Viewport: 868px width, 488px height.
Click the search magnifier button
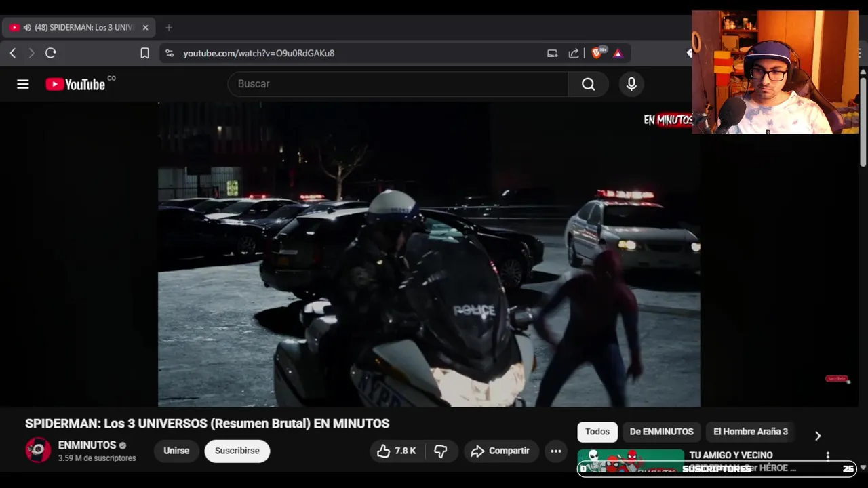(588, 84)
